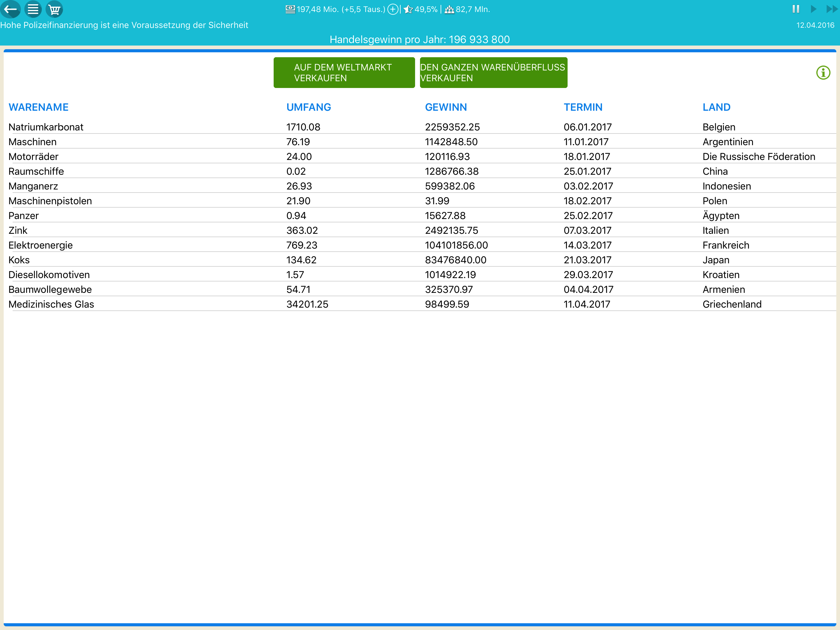Open the shopping cart trade icon

pyautogui.click(x=54, y=9)
